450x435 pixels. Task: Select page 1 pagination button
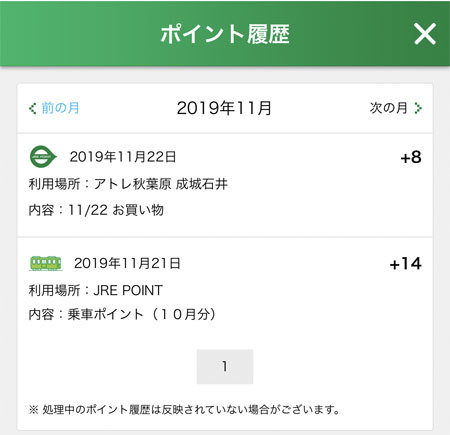pyautogui.click(x=225, y=366)
